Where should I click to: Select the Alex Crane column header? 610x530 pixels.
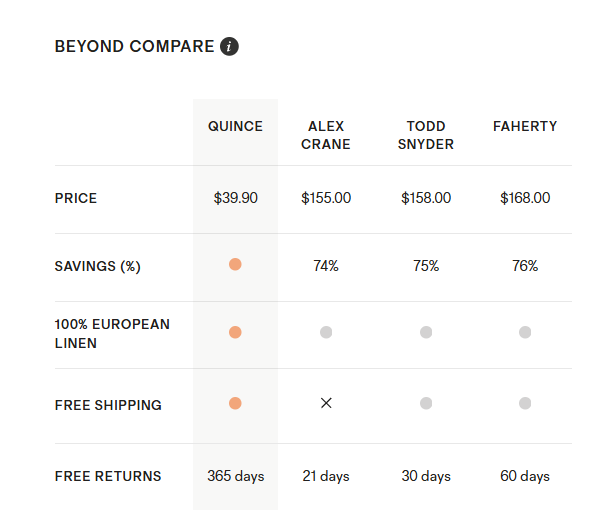tap(326, 135)
